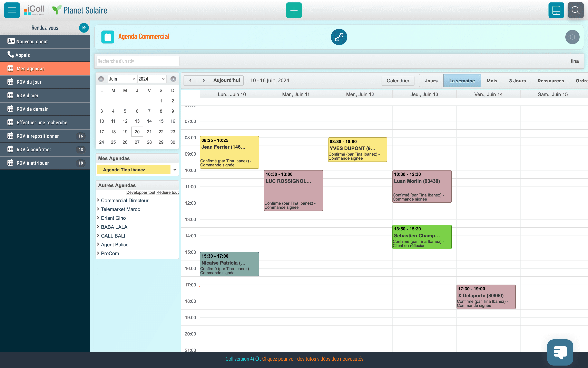Expand Agenda Tina Ibanez dropdown arrow
The height and width of the screenshot is (368, 588).
(x=175, y=170)
